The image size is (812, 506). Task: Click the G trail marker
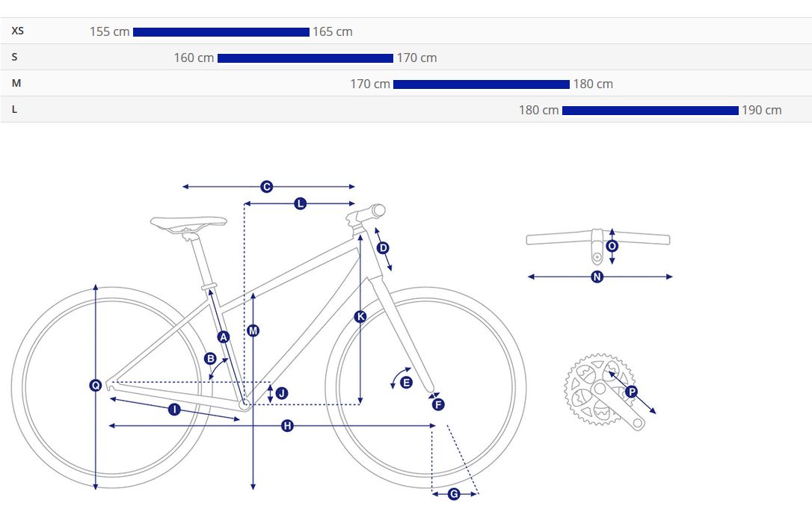point(454,494)
